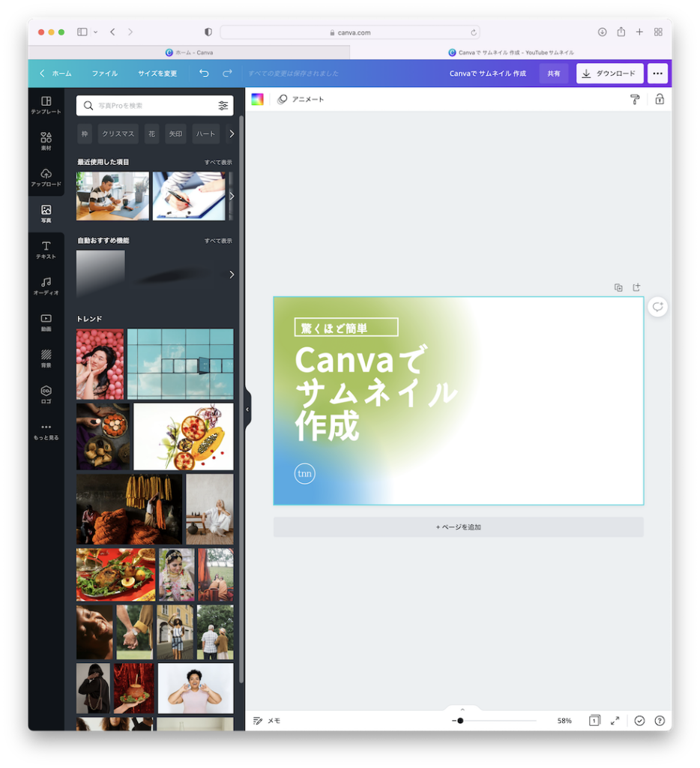This screenshot has height=768, width=700.
Task: Open the ファイル (File) menu
Action: [x=105, y=73]
